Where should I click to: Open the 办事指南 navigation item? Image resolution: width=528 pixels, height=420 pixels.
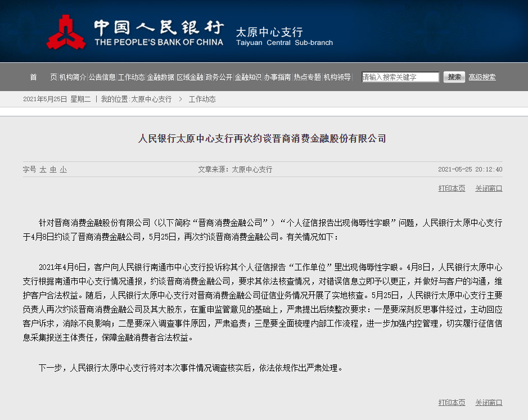278,77
